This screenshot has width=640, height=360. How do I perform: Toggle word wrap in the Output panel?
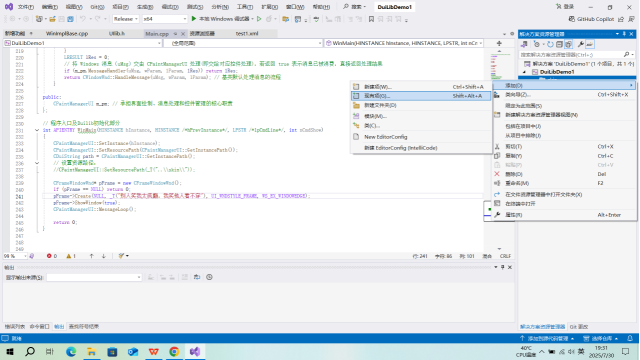pyautogui.click(x=197, y=277)
